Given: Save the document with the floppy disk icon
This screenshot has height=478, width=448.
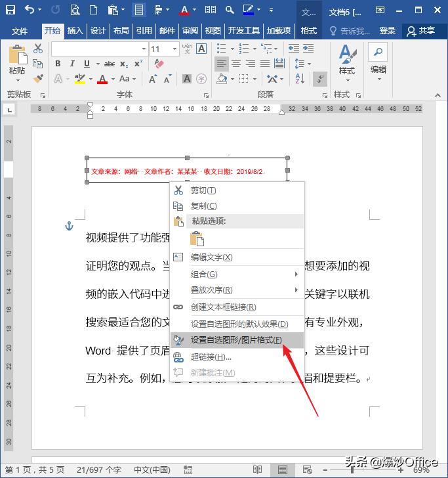Looking at the screenshot, I should [x=10, y=10].
